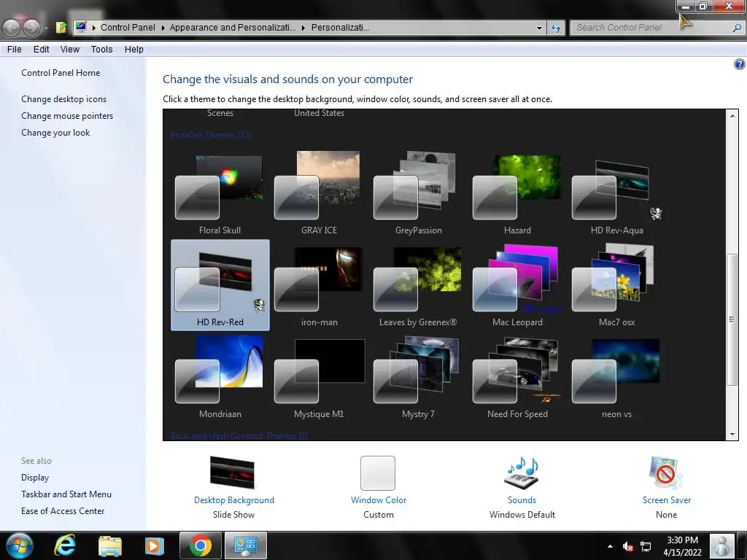The width and height of the screenshot is (747, 560).
Task: Apply the Mondriaan theme
Action: pos(220,377)
